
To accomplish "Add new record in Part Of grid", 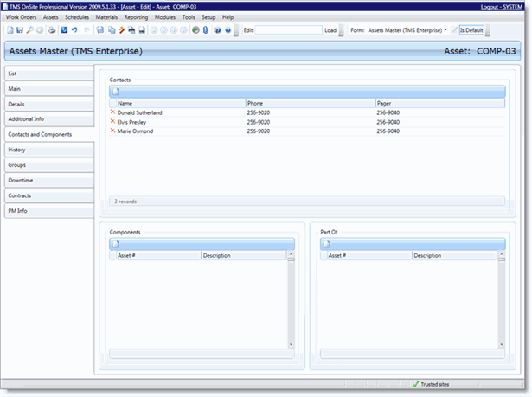I will (x=326, y=244).
